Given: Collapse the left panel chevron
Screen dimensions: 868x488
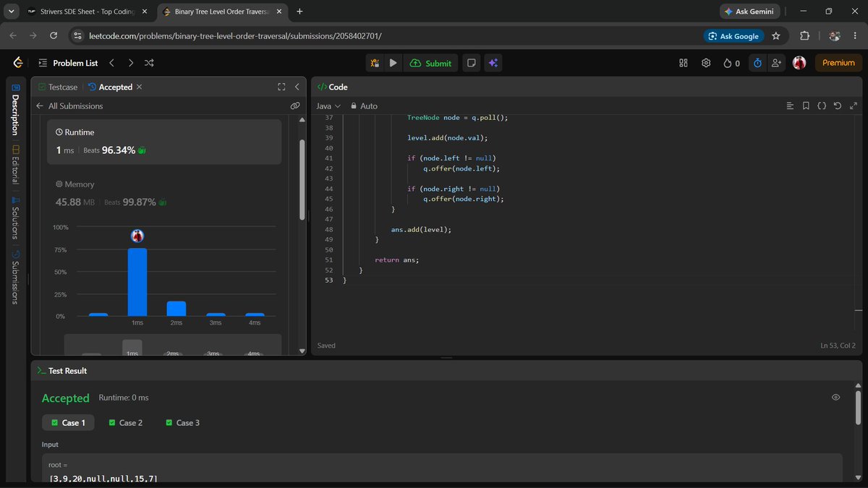Looking at the screenshot, I should (x=297, y=87).
